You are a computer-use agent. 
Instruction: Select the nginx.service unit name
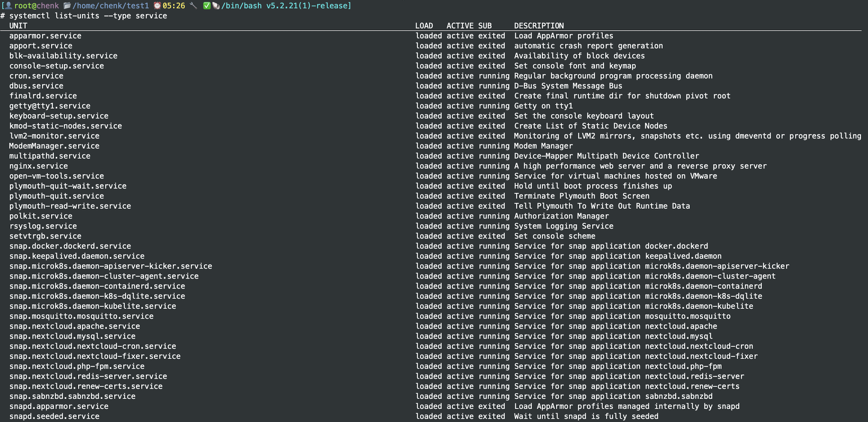pos(38,166)
